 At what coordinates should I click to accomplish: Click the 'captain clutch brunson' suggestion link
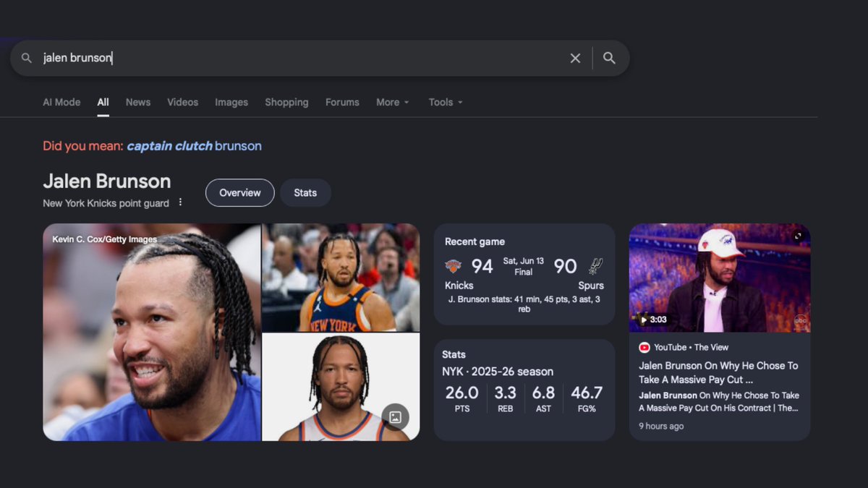tap(194, 146)
